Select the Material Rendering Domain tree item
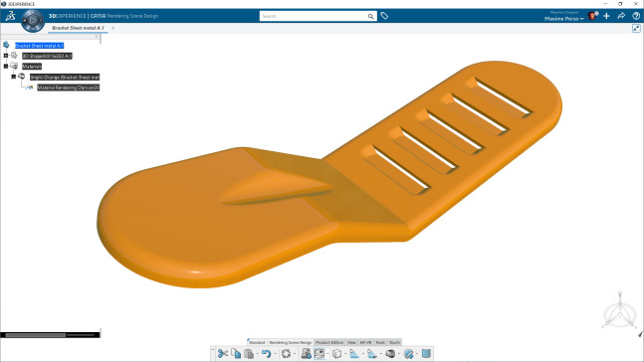 [x=68, y=88]
